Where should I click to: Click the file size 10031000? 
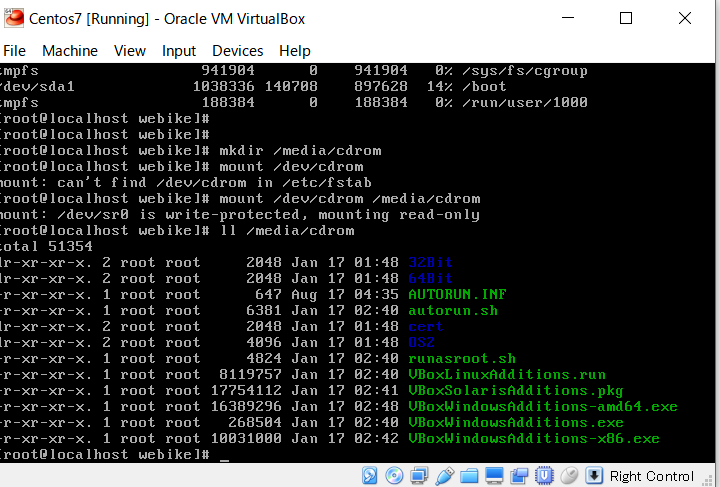tap(246, 438)
